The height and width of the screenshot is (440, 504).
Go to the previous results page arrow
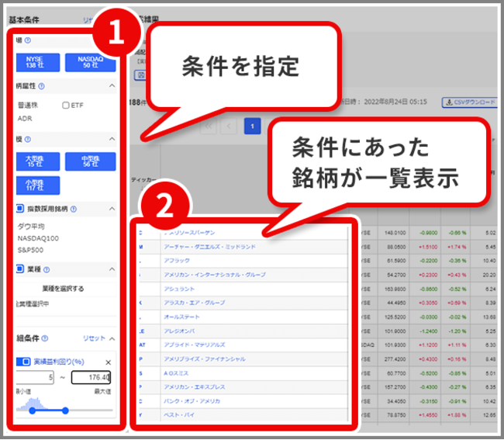click(x=229, y=126)
